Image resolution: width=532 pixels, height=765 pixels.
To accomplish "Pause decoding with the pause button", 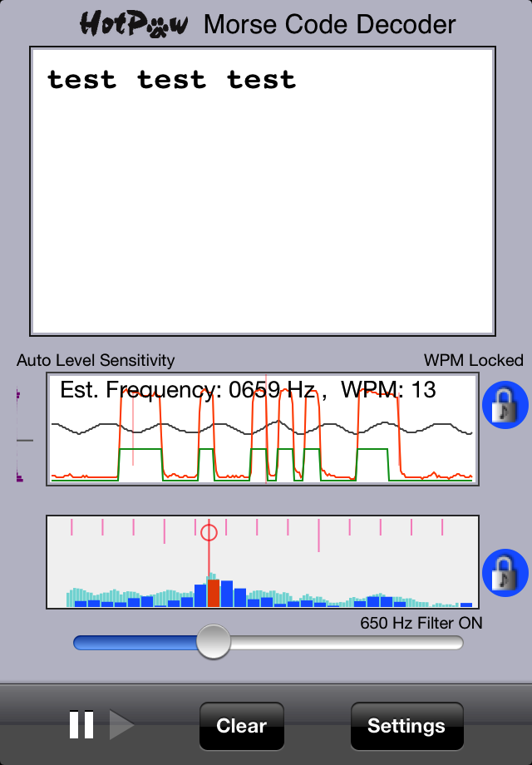I will (81, 725).
